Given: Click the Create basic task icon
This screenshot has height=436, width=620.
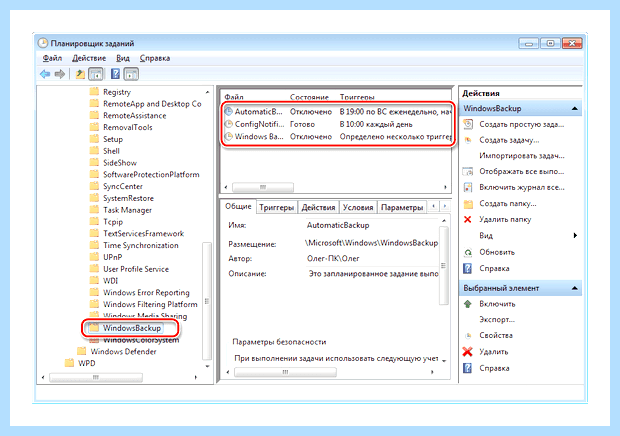Looking at the screenshot, I should click(468, 124).
